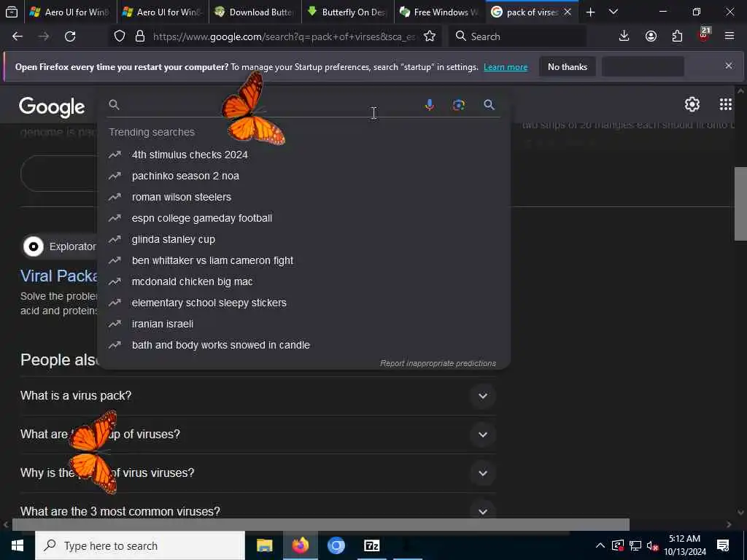Bookmark this page with the star
The height and width of the screenshot is (560, 747).
[430, 36]
